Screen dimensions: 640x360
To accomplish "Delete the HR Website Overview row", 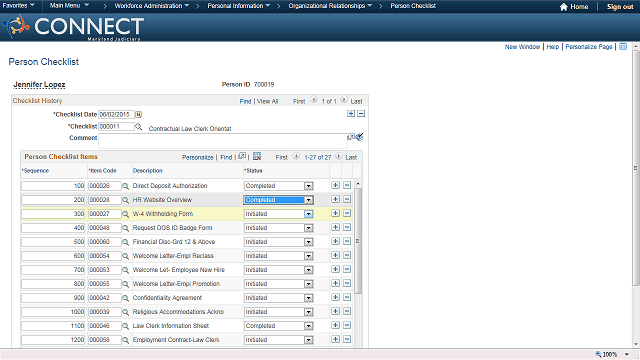I will tap(347, 199).
